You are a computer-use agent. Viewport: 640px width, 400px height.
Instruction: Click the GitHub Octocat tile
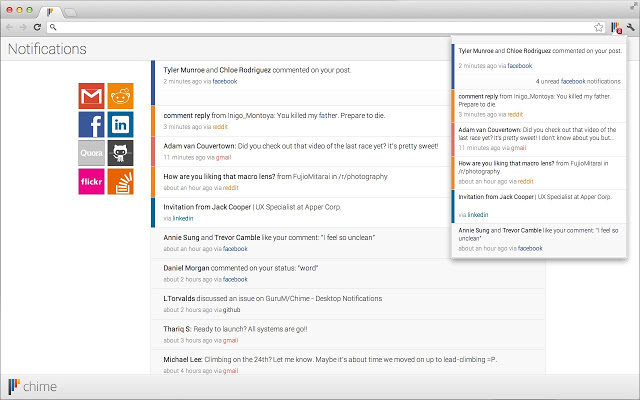click(x=120, y=153)
